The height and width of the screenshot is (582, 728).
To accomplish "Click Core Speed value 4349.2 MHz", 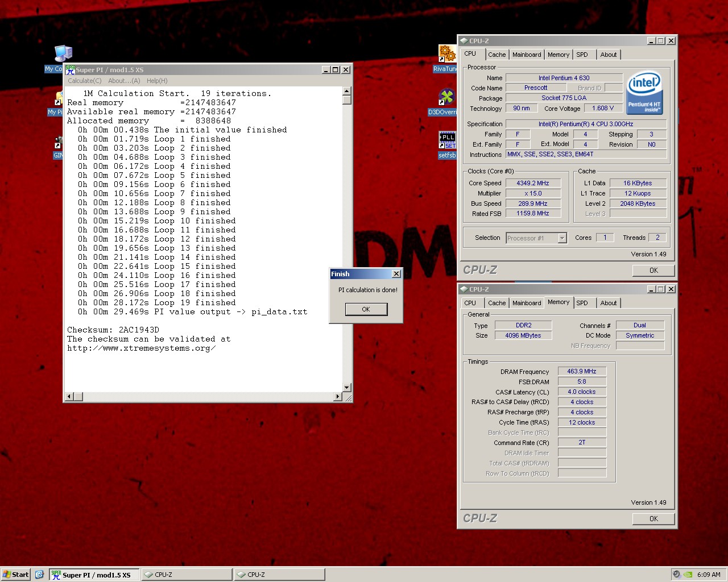I will (533, 183).
